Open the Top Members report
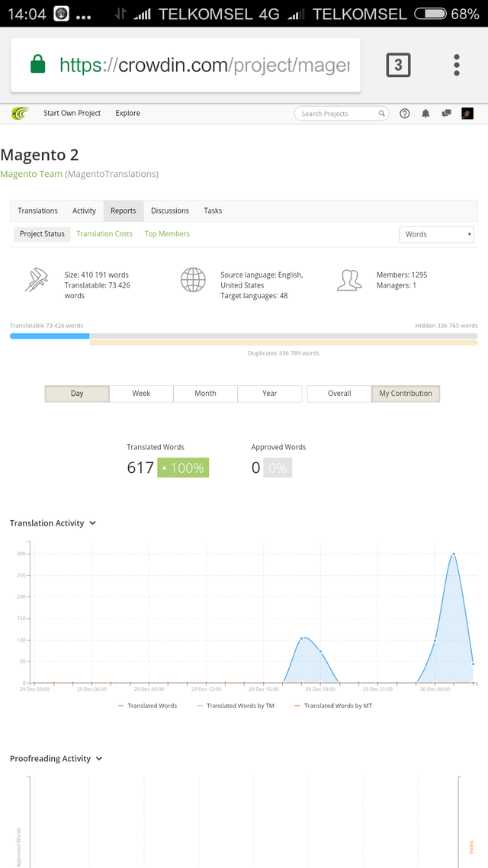 click(167, 233)
